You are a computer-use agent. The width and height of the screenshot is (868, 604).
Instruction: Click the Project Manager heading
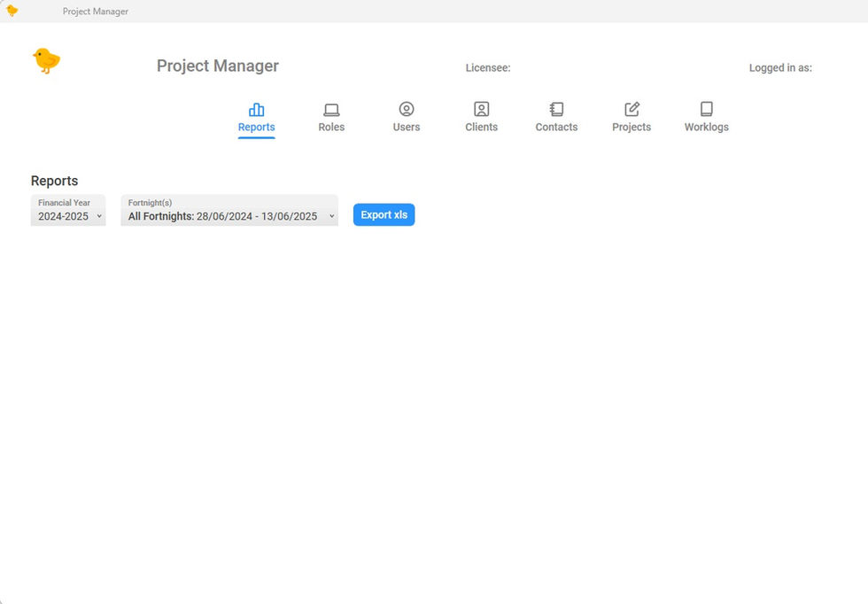tap(217, 66)
